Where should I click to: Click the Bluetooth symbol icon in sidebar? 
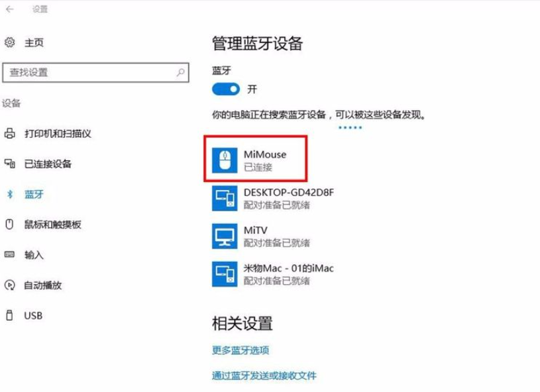pyautogui.click(x=10, y=194)
